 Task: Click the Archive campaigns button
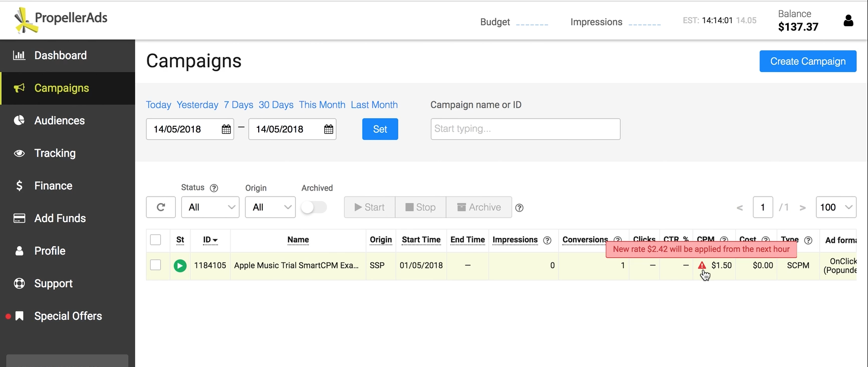(x=479, y=207)
